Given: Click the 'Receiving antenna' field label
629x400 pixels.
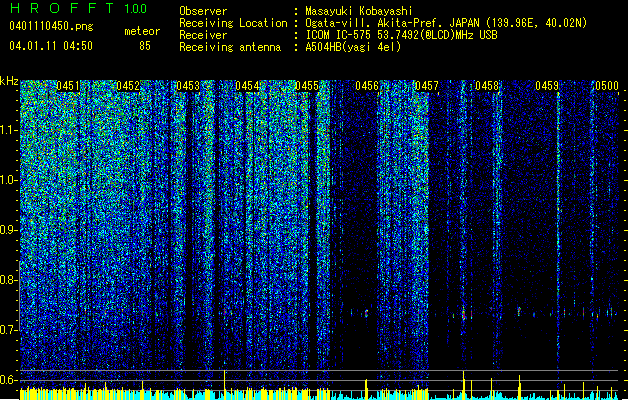Looking at the screenshot, I should click(230, 47).
